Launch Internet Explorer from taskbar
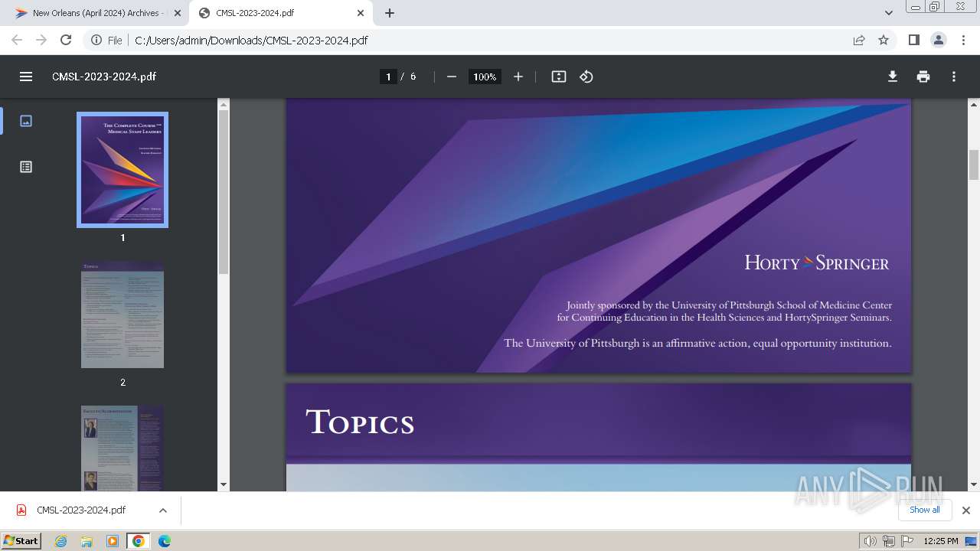This screenshot has height=551, width=980. tap(60, 541)
